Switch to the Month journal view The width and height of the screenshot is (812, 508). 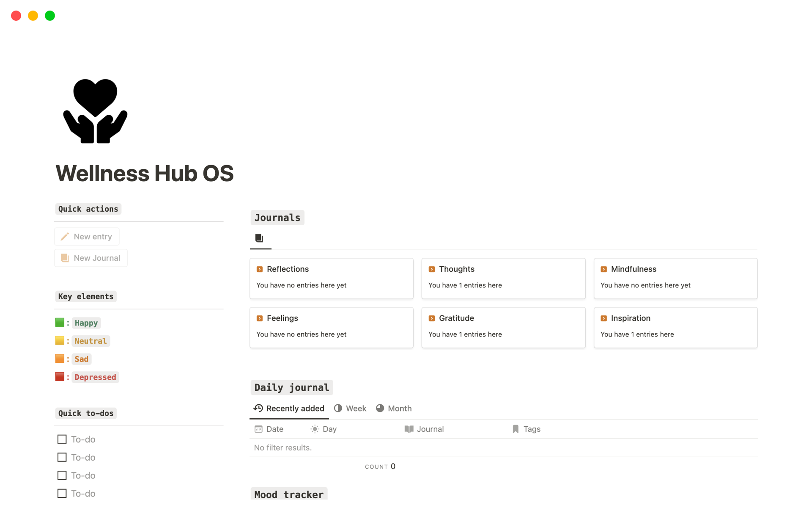pos(398,408)
